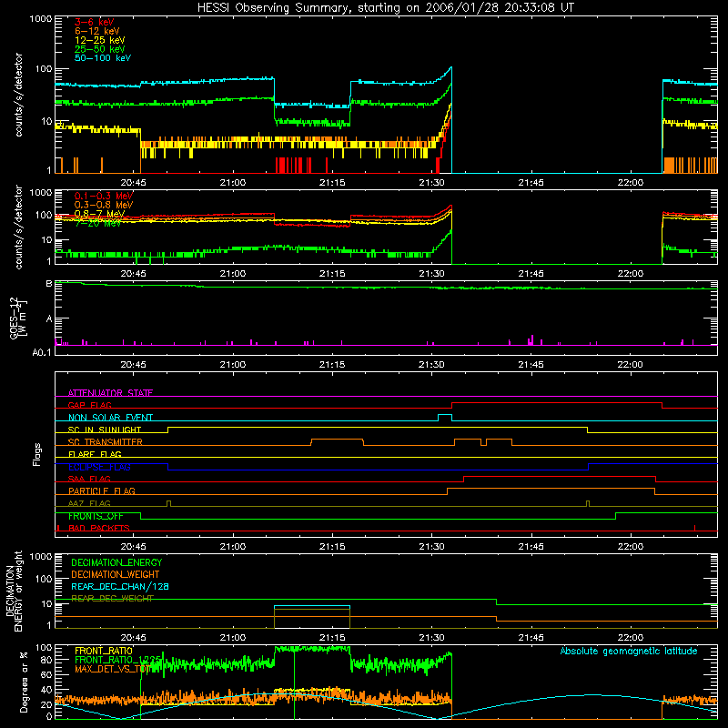Image resolution: width=728 pixels, height=728 pixels.
Task: Select the PARTICLE_FLAG label
Action: (x=102, y=490)
